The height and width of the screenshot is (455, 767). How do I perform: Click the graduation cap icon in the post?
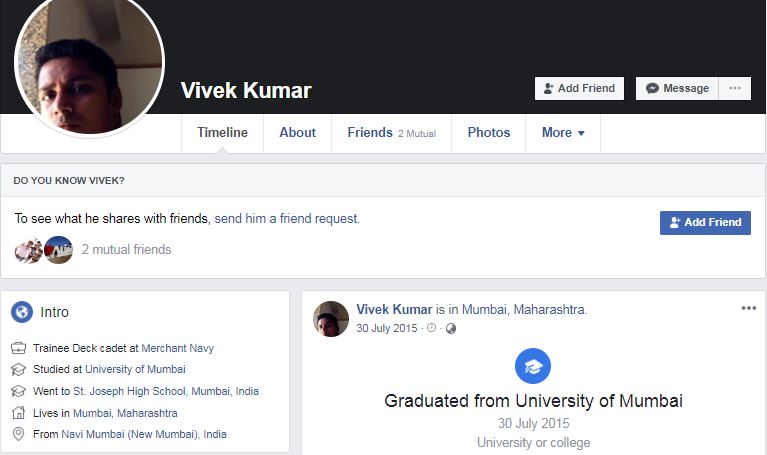533,366
